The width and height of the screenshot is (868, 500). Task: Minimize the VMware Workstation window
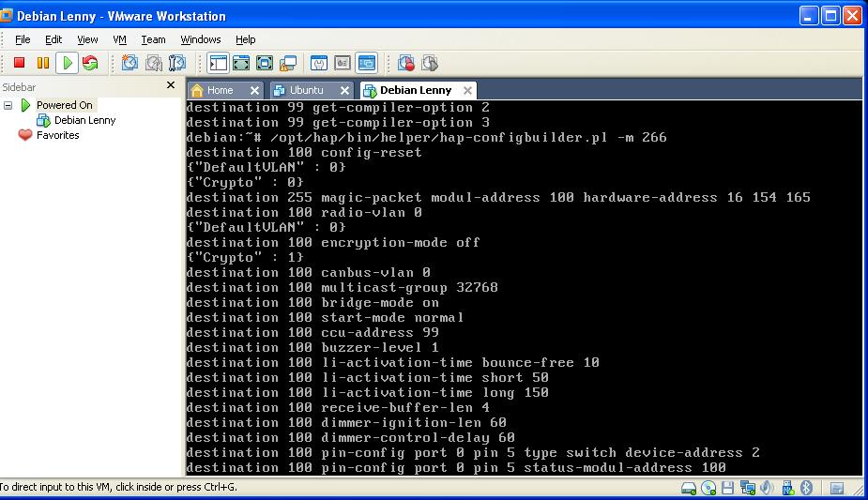809,16
